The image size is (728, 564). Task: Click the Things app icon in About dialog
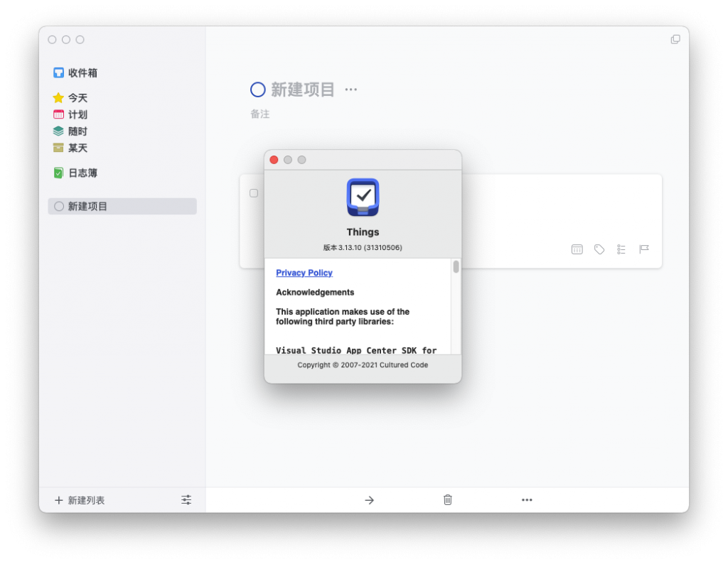click(363, 197)
